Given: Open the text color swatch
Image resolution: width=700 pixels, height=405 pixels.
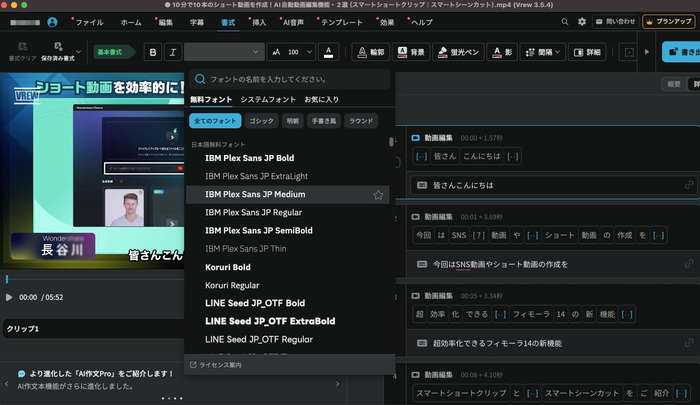Looking at the screenshot, I should 329,52.
